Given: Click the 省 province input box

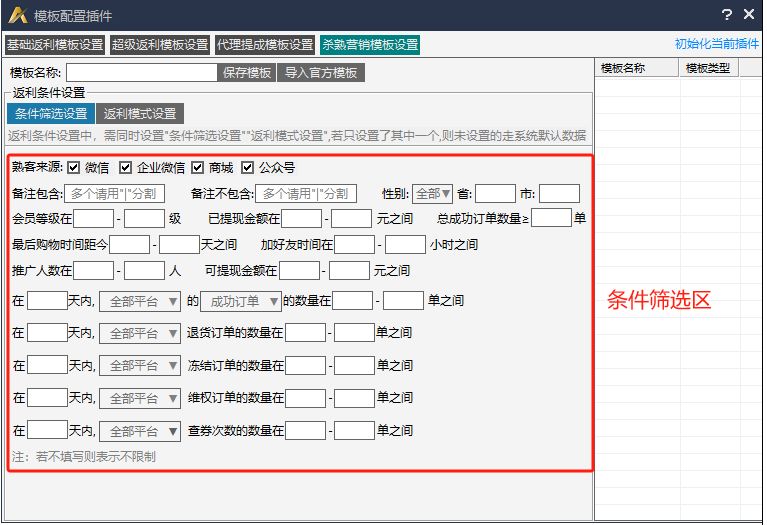Looking at the screenshot, I should (x=495, y=194).
